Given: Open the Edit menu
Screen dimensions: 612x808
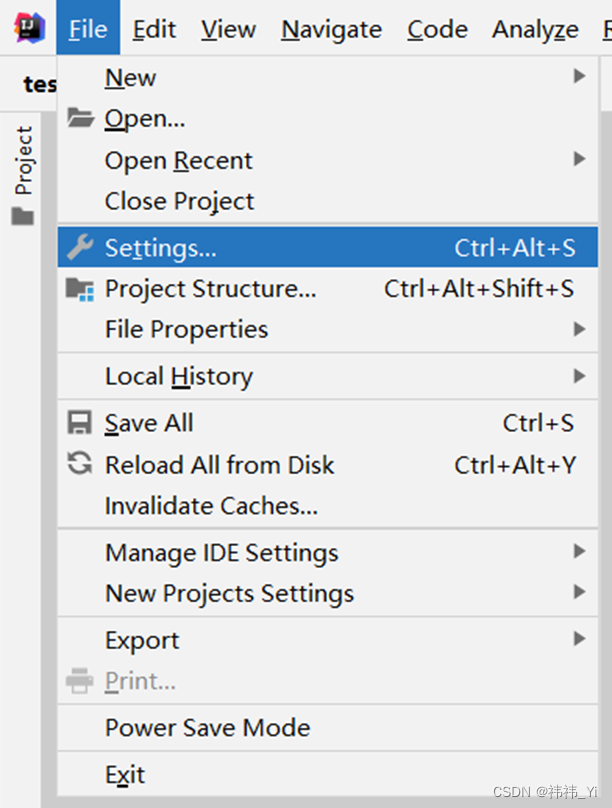Looking at the screenshot, I should pos(154,30).
